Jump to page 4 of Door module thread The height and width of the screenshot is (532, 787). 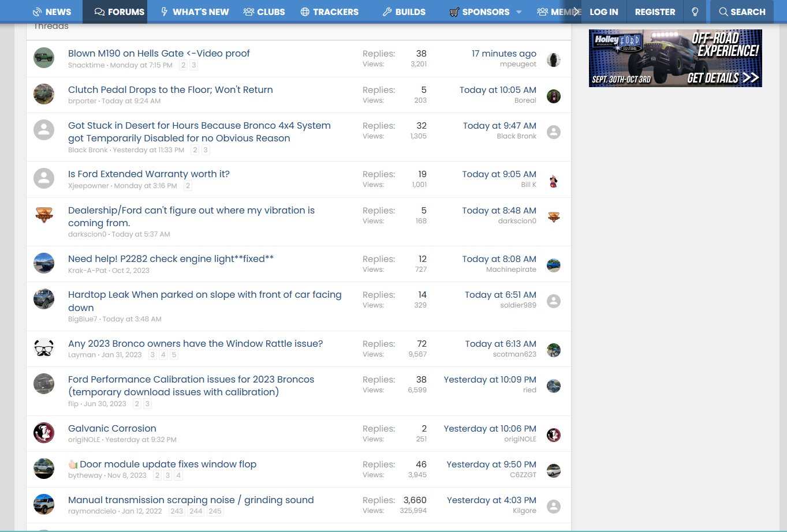[x=178, y=475]
